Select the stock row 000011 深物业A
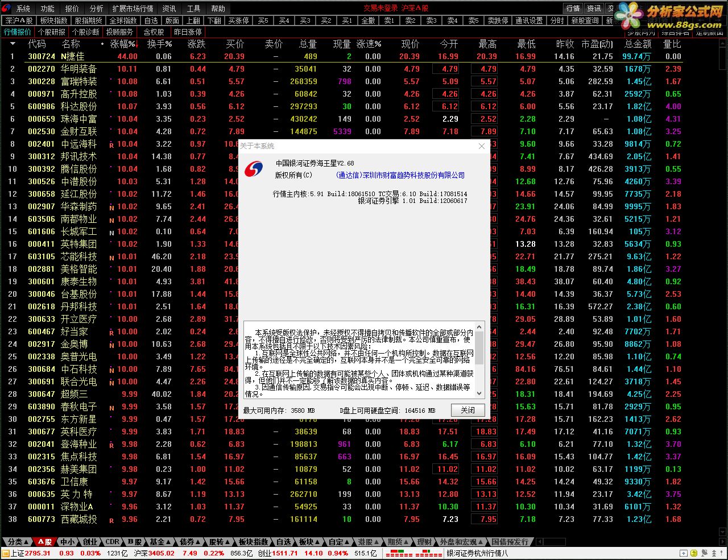The height and width of the screenshot is (560, 728). click(x=341, y=507)
